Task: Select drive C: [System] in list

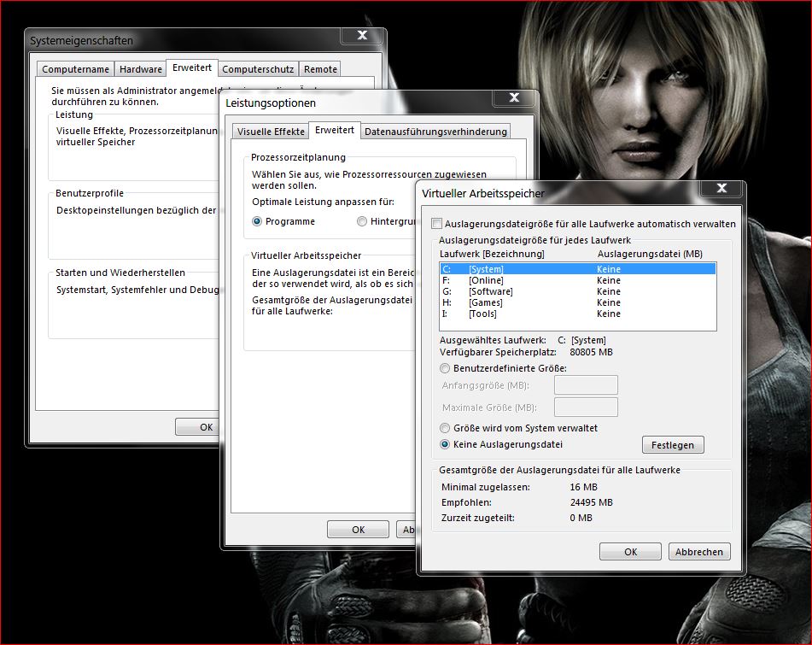Action: 577,269
